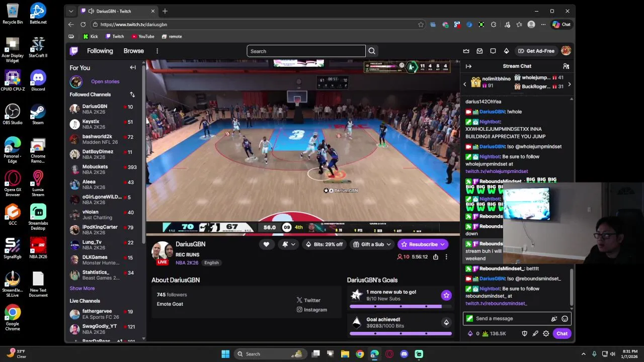This screenshot has height=362, width=644.
Task: Open the Get Bits diamond icon
Action: click(506, 51)
